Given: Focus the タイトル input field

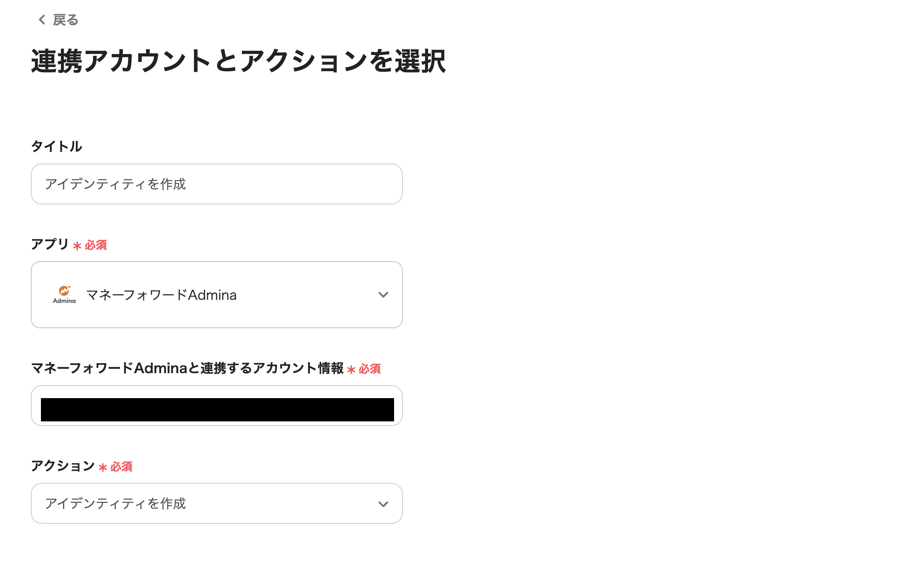Looking at the screenshot, I should (x=216, y=184).
